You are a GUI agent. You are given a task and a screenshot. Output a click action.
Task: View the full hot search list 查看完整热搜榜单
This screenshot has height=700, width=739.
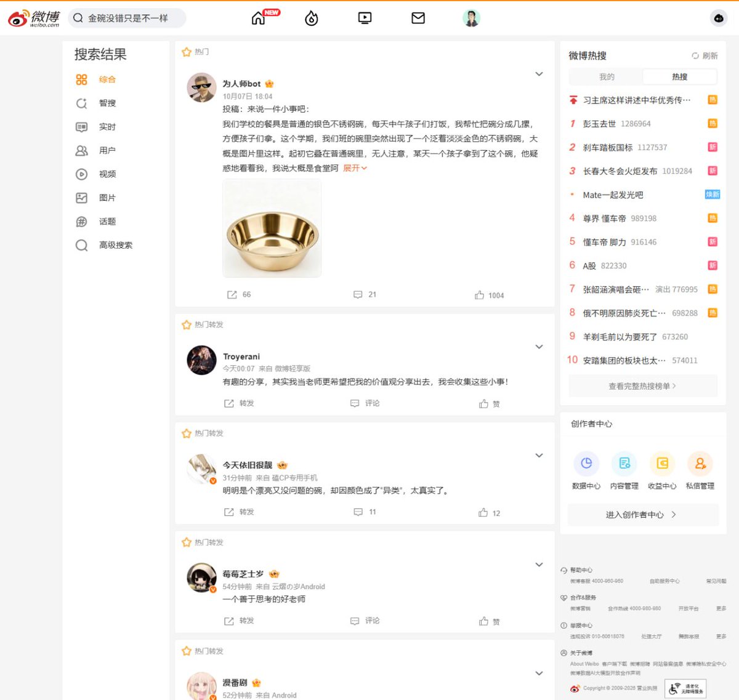coord(643,386)
